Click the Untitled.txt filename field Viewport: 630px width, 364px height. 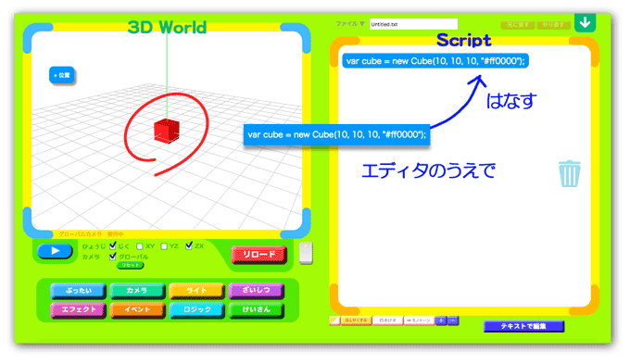click(x=413, y=24)
